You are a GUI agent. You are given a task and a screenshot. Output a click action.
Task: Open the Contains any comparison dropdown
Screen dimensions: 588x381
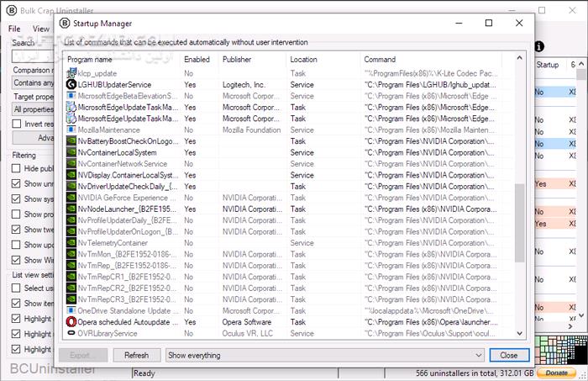point(33,82)
